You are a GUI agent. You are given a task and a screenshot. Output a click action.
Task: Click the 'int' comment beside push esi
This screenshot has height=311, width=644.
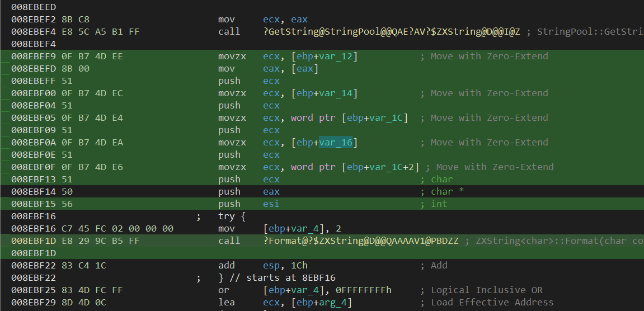tap(439, 204)
